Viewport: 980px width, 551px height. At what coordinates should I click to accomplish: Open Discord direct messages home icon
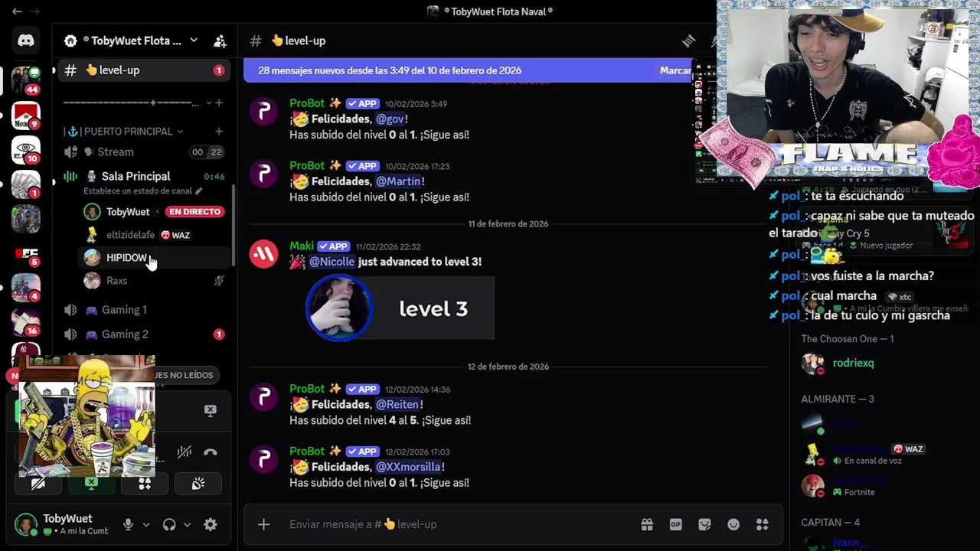point(26,41)
